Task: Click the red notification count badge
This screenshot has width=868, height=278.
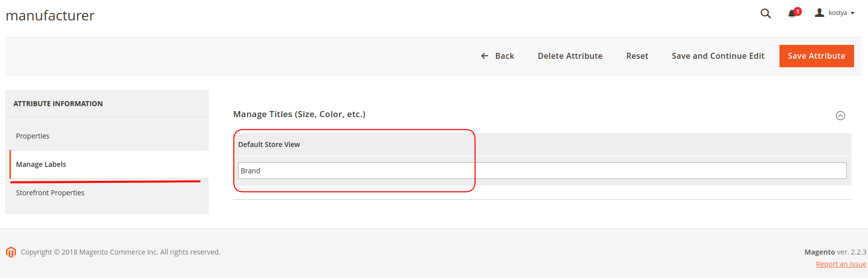Action: [x=798, y=11]
